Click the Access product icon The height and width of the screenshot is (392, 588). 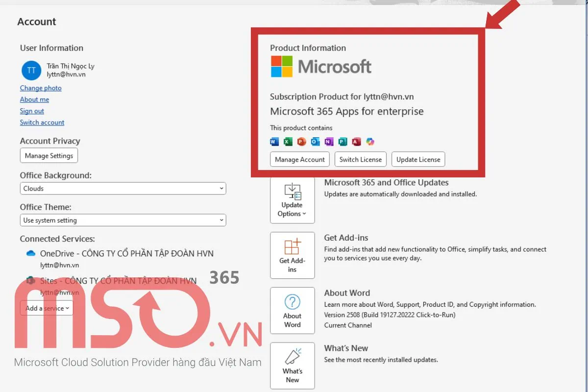(x=356, y=142)
